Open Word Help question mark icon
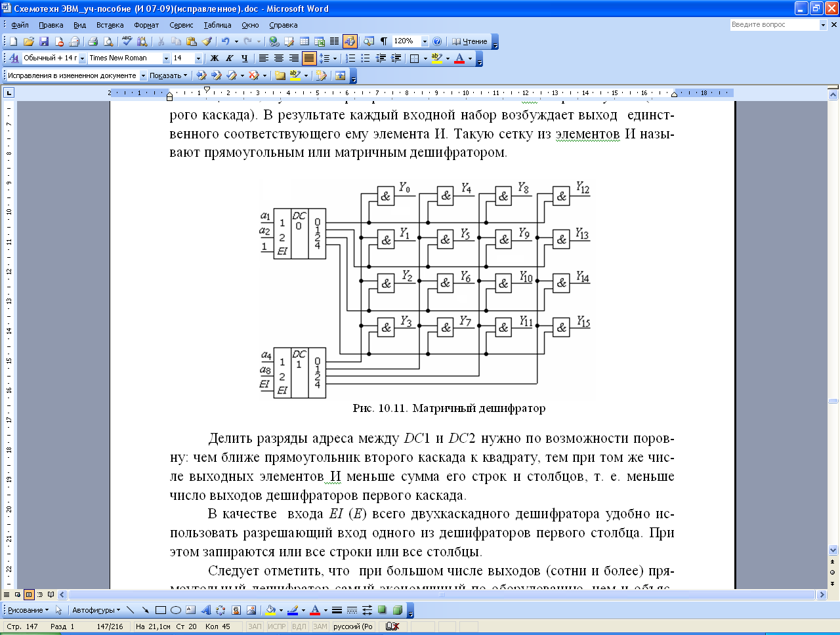Viewport: 840px width, 635px height. [x=438, y=41]
